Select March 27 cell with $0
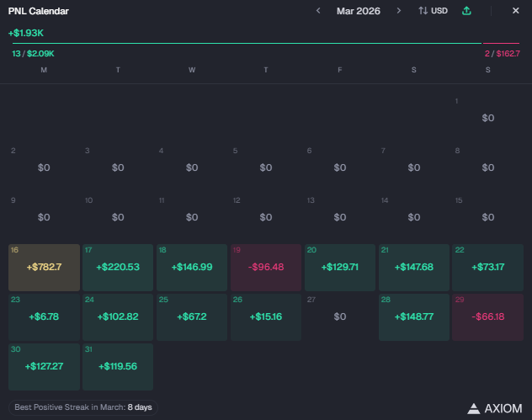Screen dimensions: 532x420 point(340,317)
